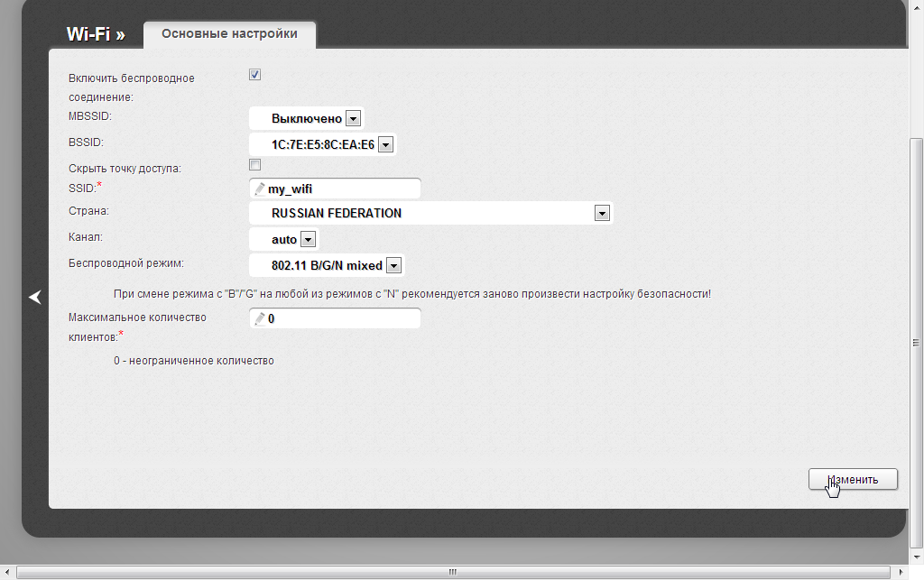Click the security settings warning text about mode N
The image size is (924, 580).
click(x=411, y=294)
